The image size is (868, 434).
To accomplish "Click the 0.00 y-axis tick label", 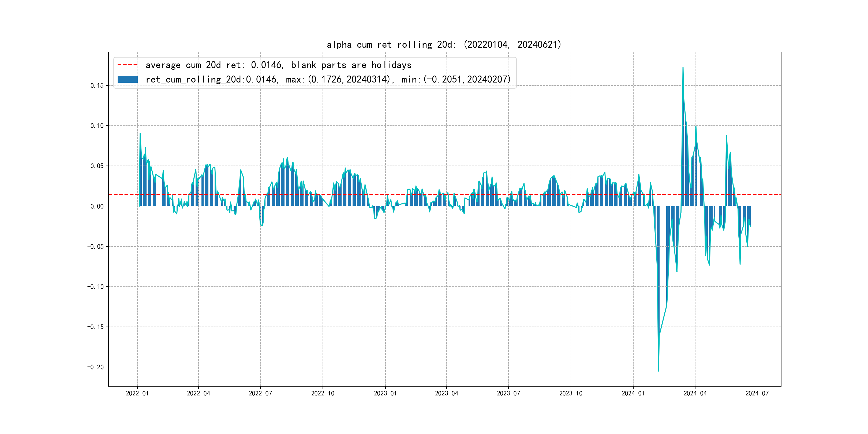I will [97, 206].
